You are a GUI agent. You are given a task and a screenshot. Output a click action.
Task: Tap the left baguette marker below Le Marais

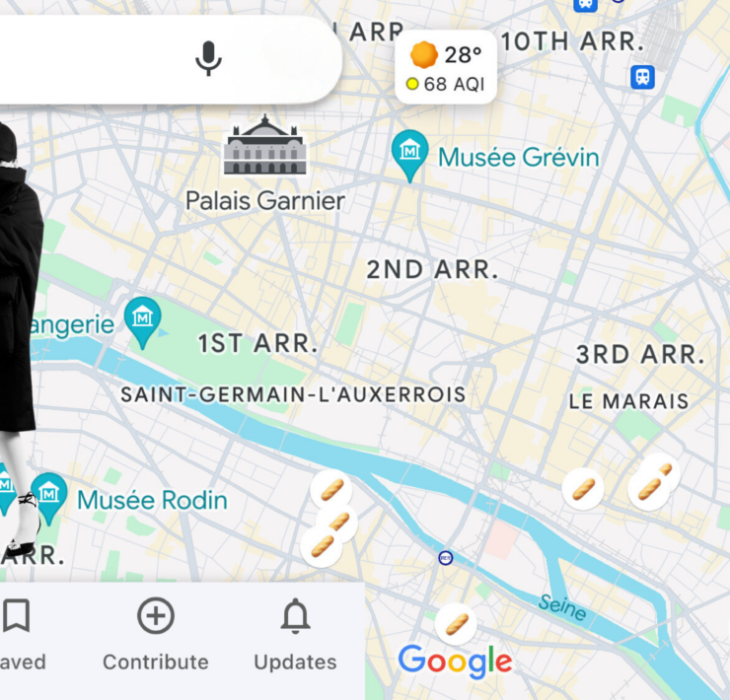point(583,489)
